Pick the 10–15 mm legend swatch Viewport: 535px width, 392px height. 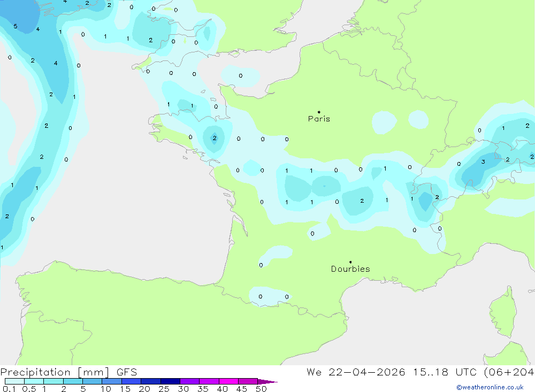click(x=112, y=381)
